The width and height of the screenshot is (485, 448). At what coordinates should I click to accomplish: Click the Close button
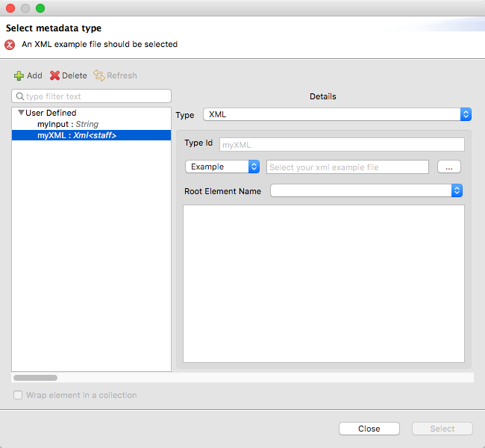click(x=369, y=429)
